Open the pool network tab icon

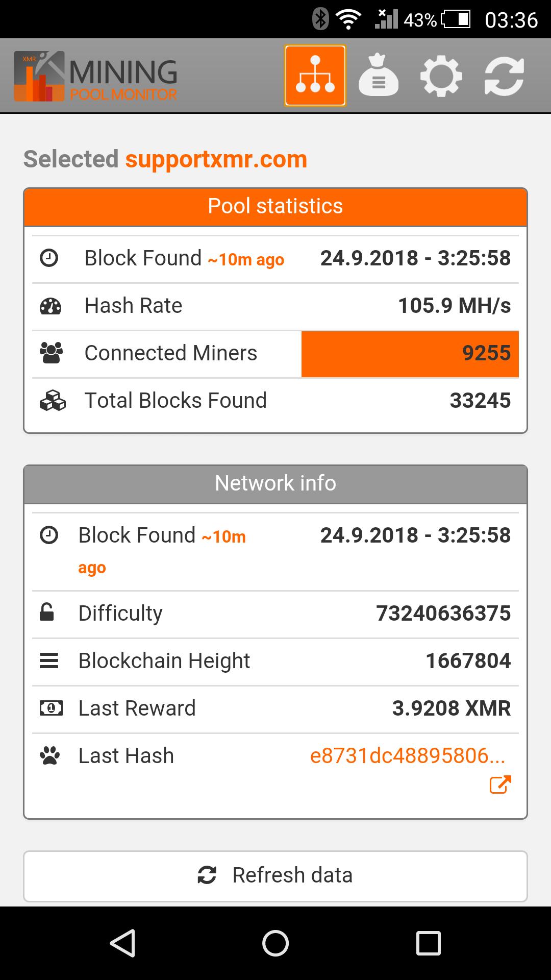tap(315, 76)
